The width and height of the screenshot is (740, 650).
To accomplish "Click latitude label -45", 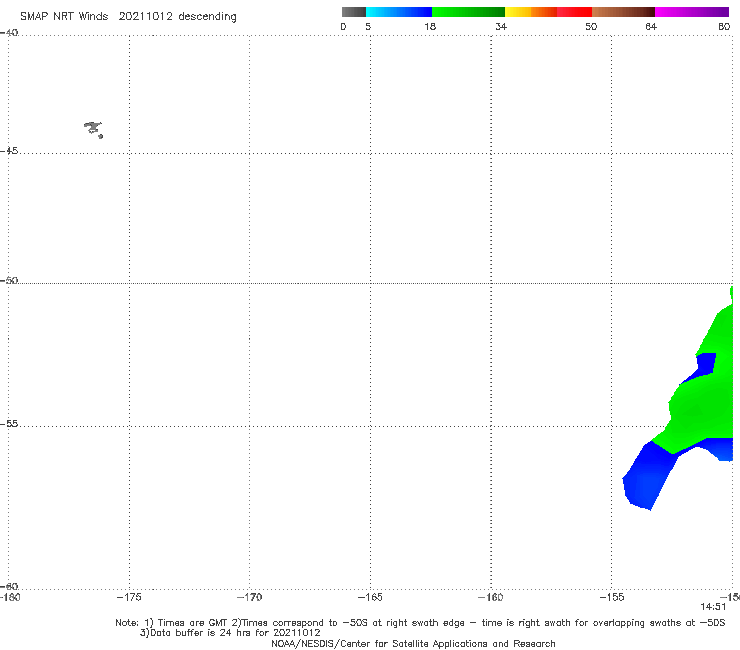I will (x=9, y=151).
